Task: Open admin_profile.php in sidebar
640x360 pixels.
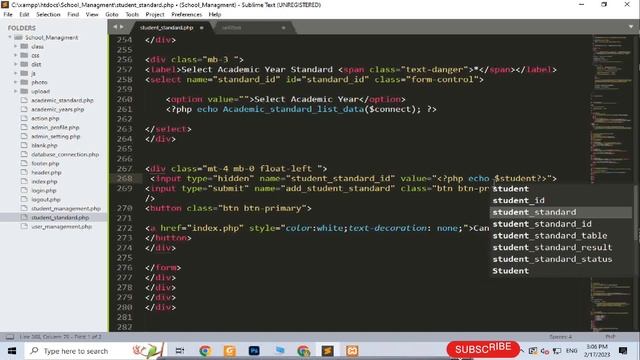Action: pyautogui.click(x=55, y=127)
